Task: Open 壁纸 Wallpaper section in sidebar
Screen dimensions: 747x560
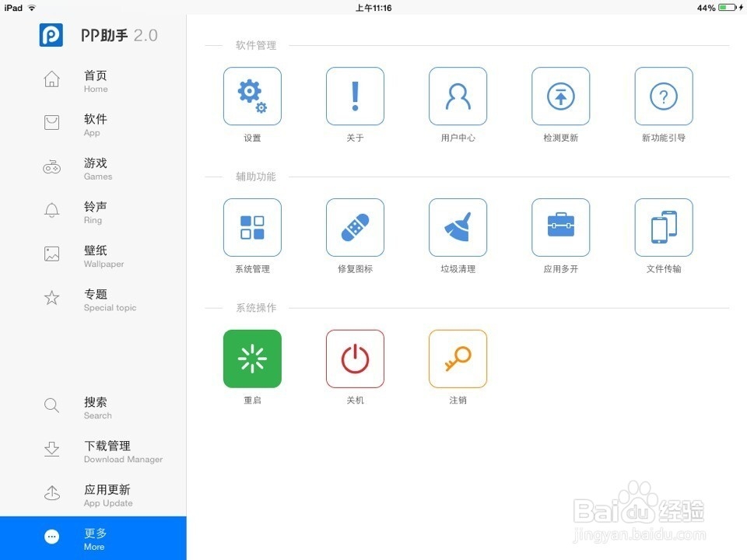Action: 93,256
